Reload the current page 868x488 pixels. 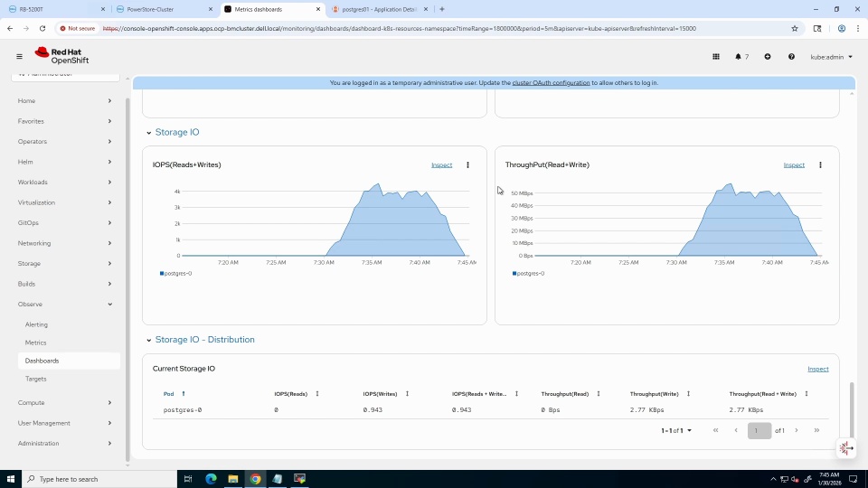click(x=42, y=28)
